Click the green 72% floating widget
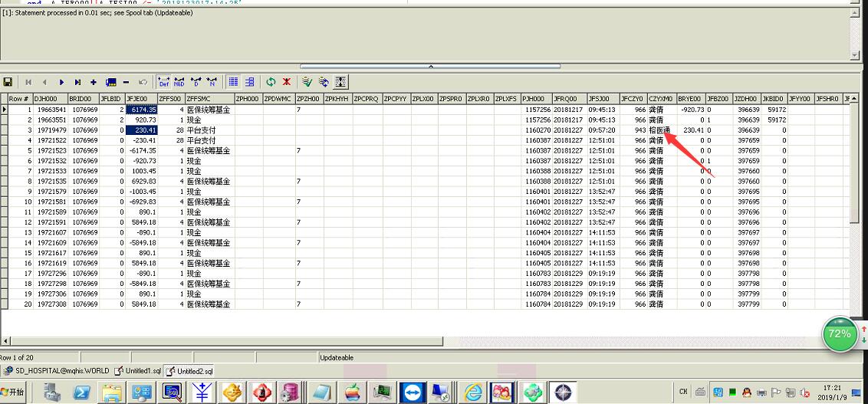The height and width of the screenshot is (404, 868). 840,333
